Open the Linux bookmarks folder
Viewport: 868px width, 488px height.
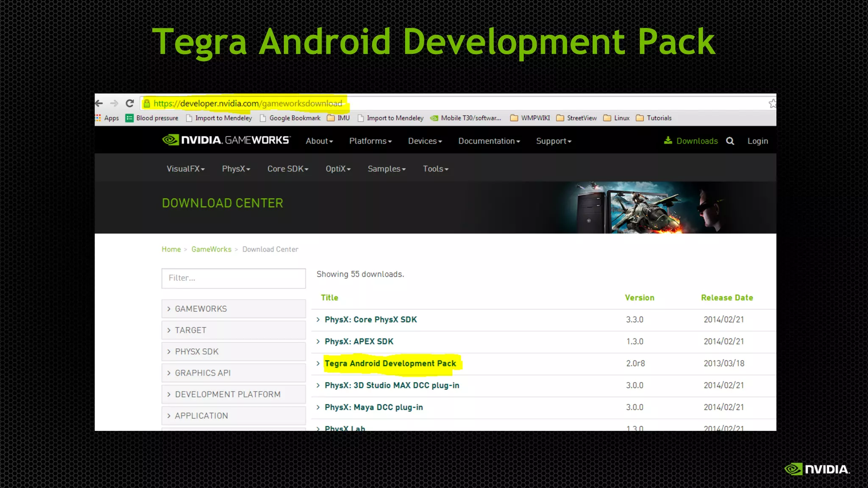[616, 118]
